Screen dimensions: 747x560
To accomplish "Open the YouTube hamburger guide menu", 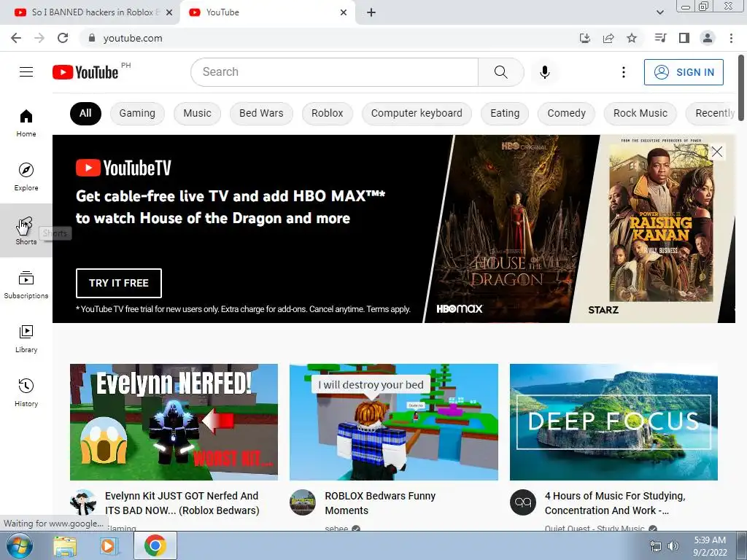I will tap(26, 72).
